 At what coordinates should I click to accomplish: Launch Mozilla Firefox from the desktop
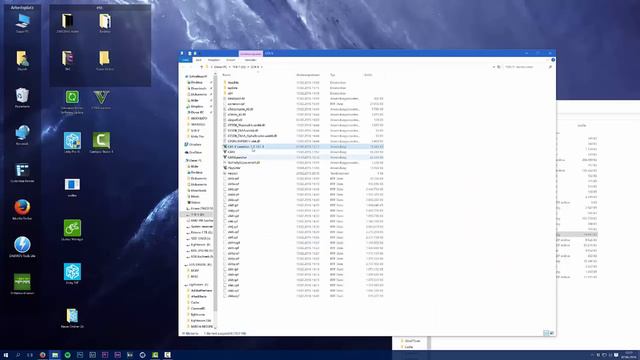22,210
